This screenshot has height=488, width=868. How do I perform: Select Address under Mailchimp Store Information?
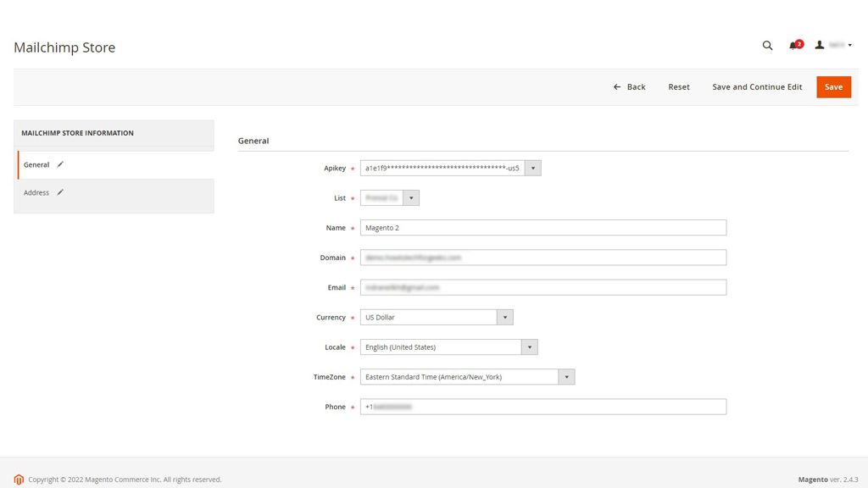point(37,192)
